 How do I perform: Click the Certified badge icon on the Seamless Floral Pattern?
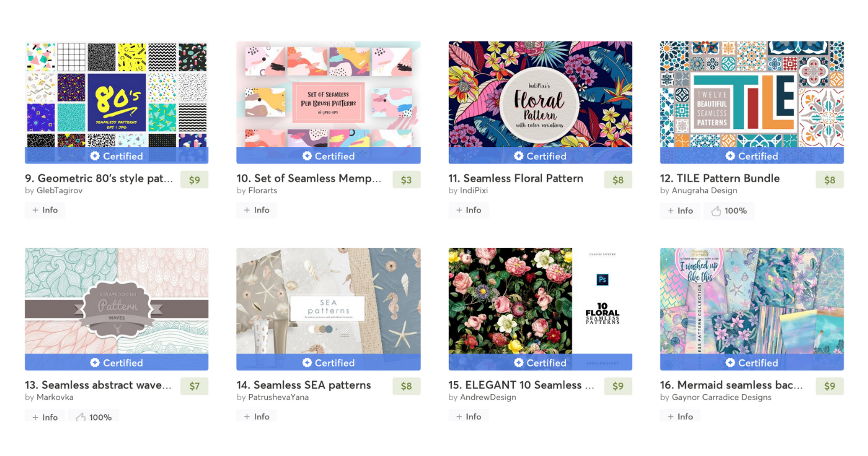point(518,156)
